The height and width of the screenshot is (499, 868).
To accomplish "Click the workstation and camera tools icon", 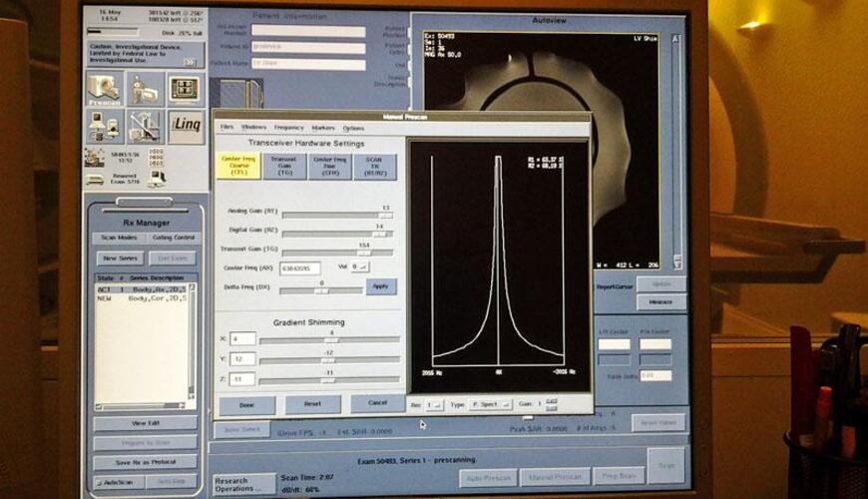I will (x=105, y=127).
